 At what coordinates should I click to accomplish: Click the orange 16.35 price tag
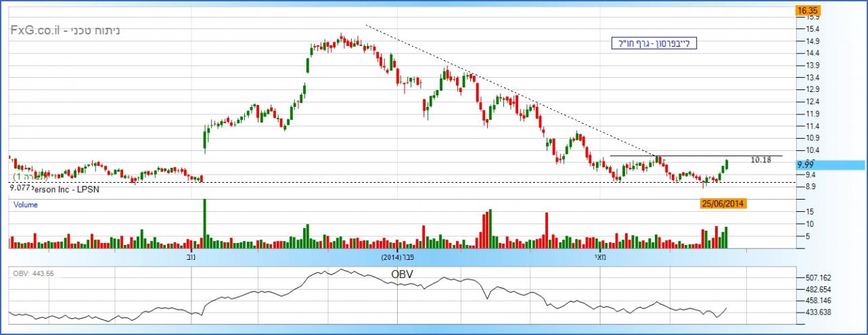click(x=808, y=11)
